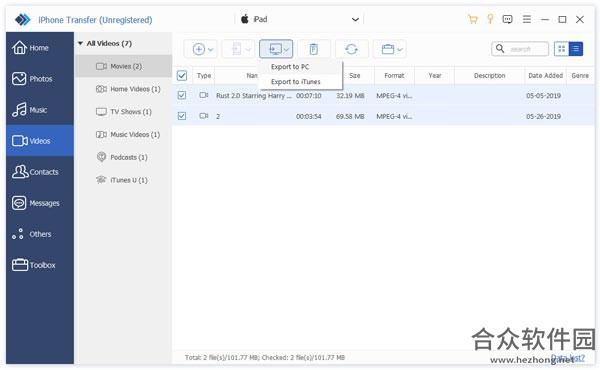
Task: Click the 69.58 MB size cell
Action: point(350,116)
